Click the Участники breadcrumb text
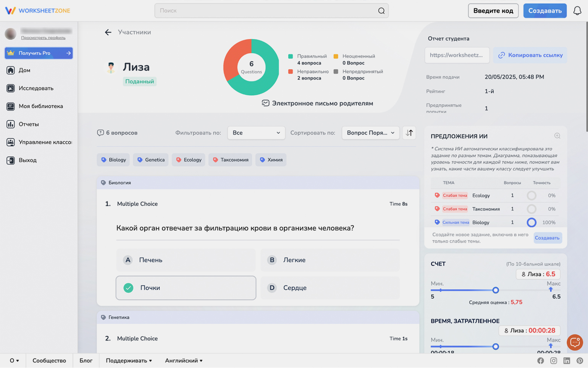Screen dimensions: 588x368 (134, 32)
